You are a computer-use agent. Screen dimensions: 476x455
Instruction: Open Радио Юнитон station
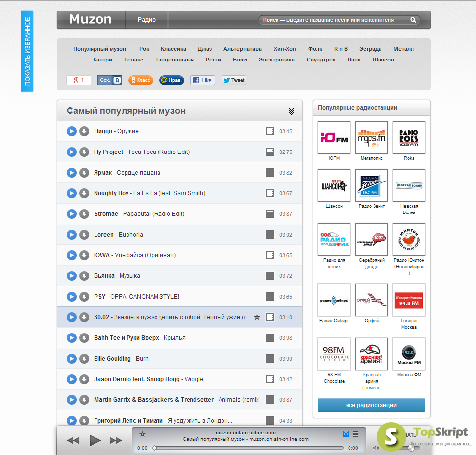coord(409,240)
